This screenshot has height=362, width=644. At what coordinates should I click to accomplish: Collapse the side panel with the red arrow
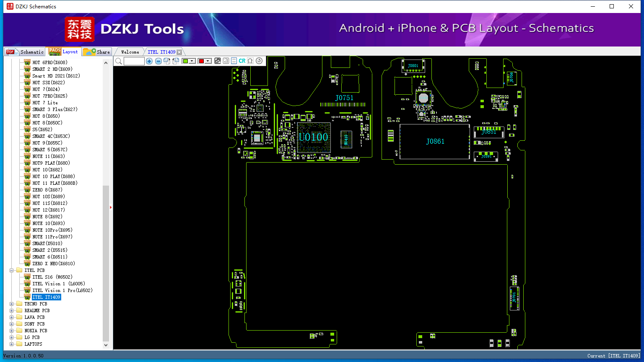(x=111, y=207)
